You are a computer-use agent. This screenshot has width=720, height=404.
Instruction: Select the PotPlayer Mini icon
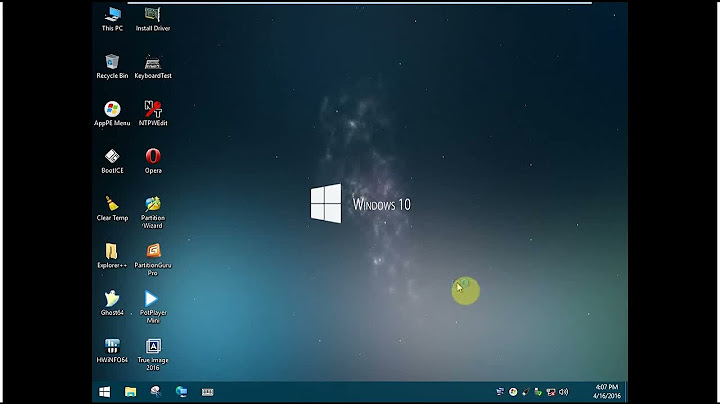pyautogui.click(x=153, y=307)
